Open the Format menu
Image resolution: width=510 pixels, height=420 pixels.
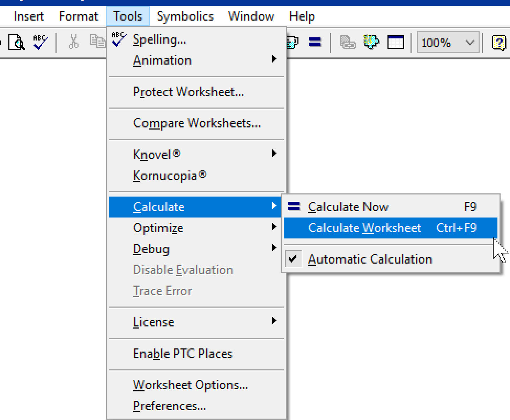tap(78, 16)
